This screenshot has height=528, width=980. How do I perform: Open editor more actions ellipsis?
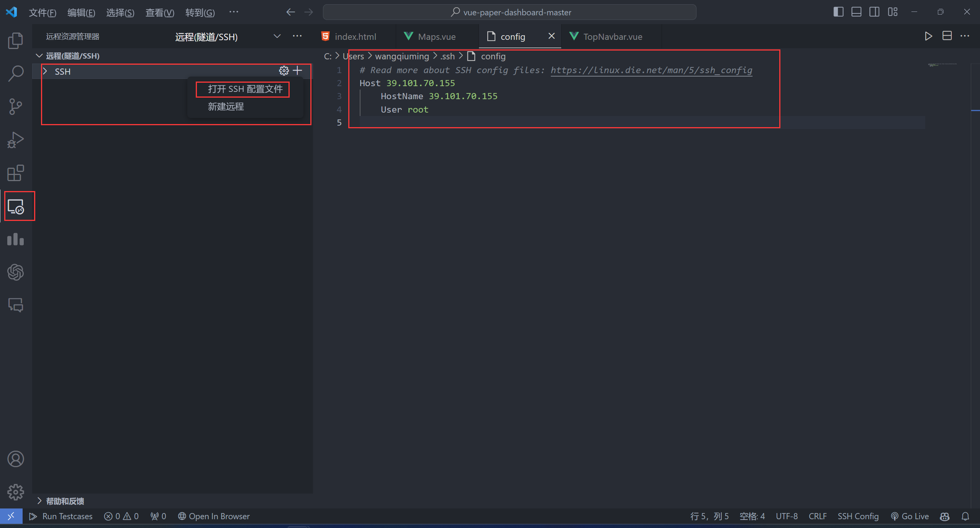point(965,36)
